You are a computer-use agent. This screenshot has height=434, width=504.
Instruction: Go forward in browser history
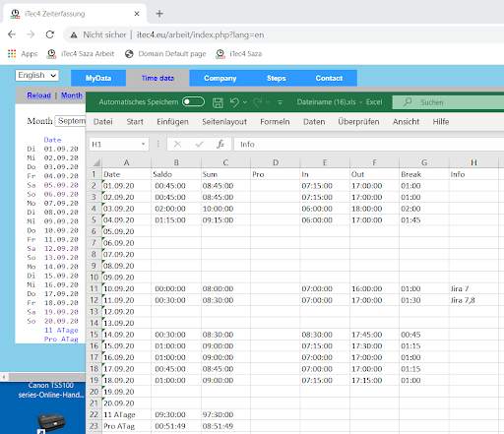click(31, 34)
